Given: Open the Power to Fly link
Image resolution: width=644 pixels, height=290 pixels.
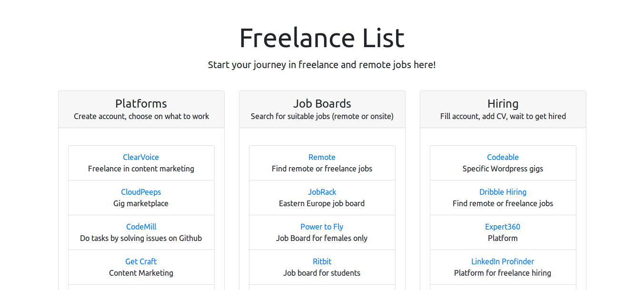Looking at the screenshot, I should [322, 227].
